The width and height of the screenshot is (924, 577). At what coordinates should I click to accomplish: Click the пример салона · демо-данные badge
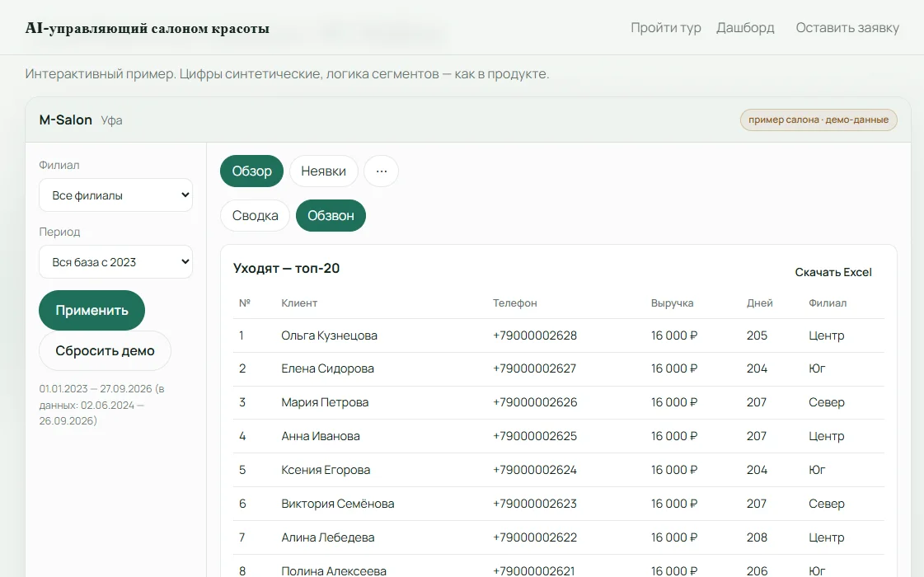tap(818, 120)
